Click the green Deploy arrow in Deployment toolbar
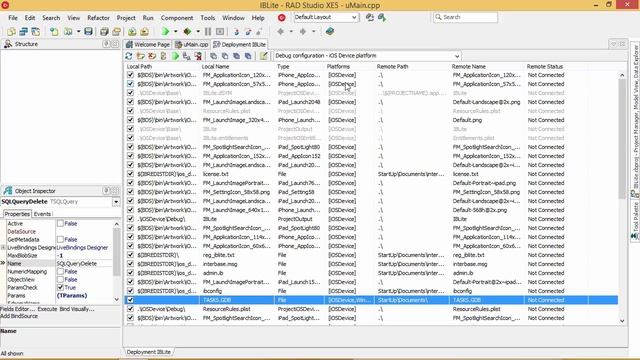640x360 pixels. coord(176,56)
